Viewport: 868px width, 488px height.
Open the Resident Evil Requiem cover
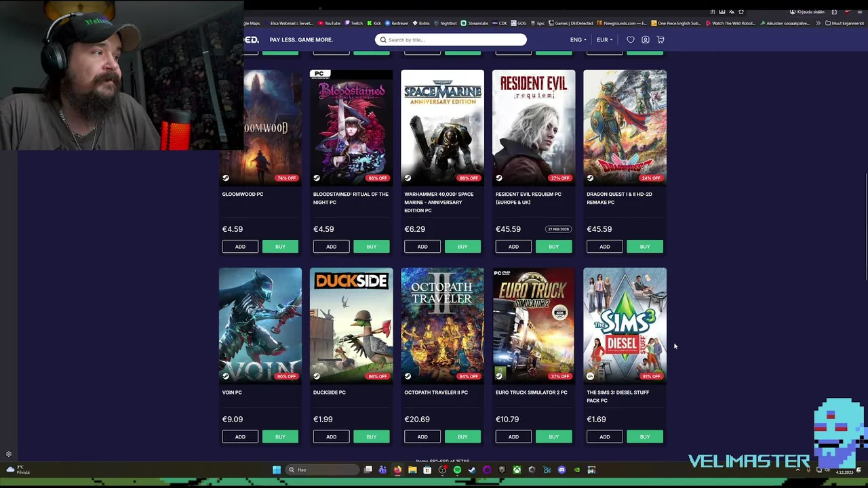pos(534,127)
